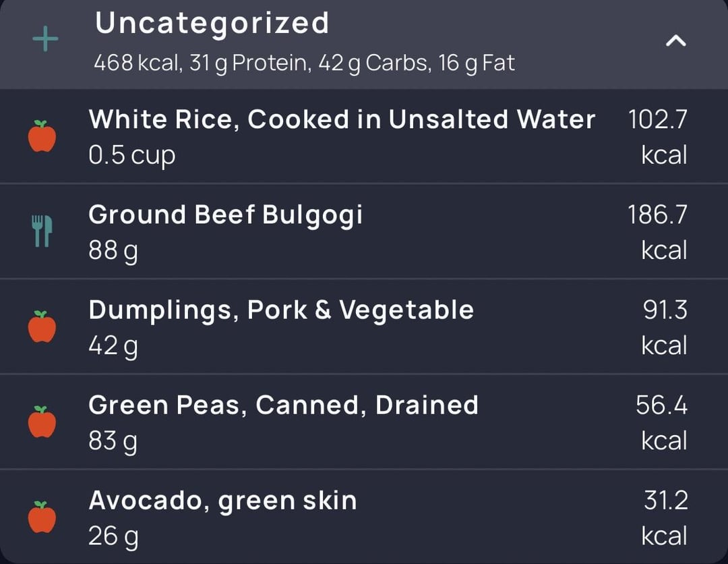The height and width of the screenshot is (564, 728).
Task: Tap the plus icon to add food
Action: pos(46,39)
